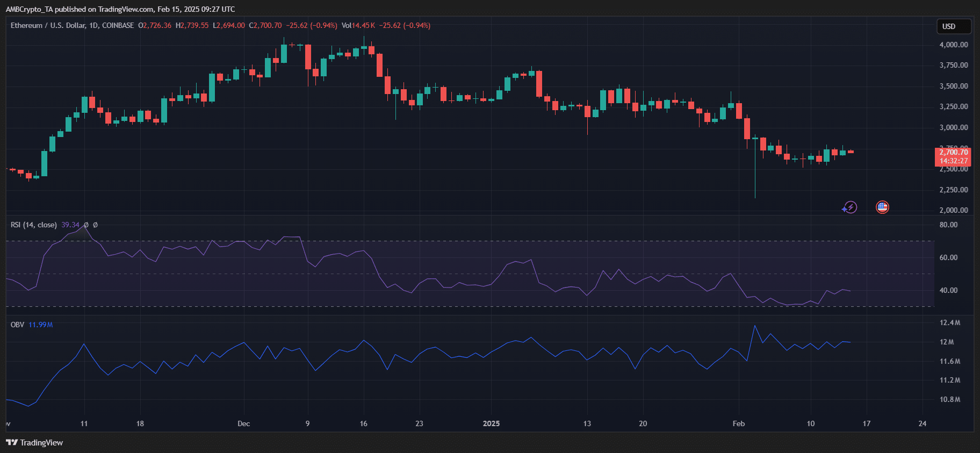980x453 pixels.
Task: Click the 16 date label on time axis
Action: pos(363,423)
